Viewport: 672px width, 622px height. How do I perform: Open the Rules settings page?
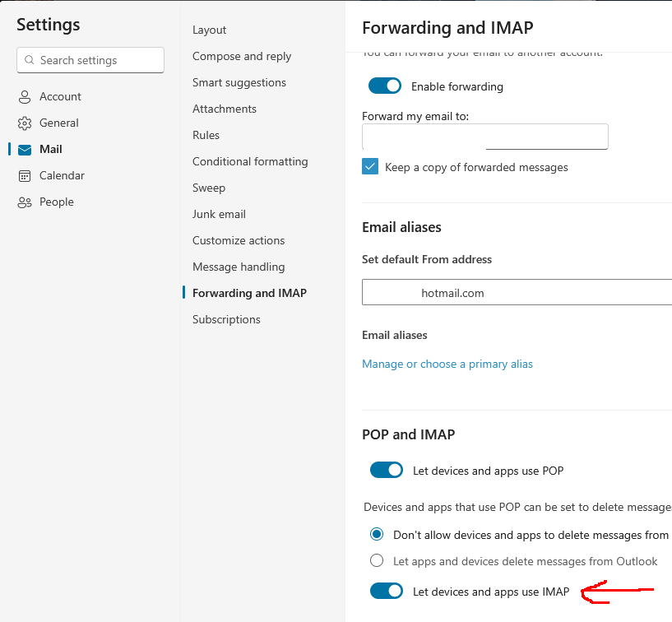coord(206,135)
